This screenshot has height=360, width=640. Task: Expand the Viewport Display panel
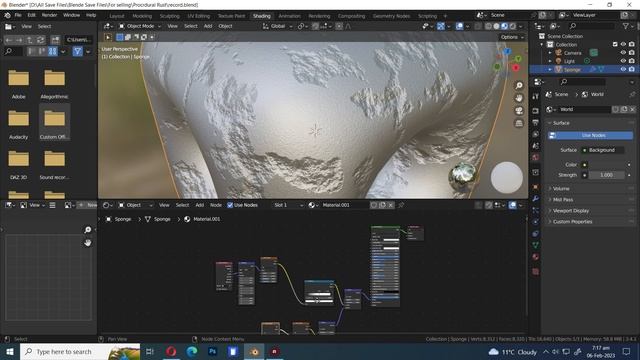click(x=571, y=211)
